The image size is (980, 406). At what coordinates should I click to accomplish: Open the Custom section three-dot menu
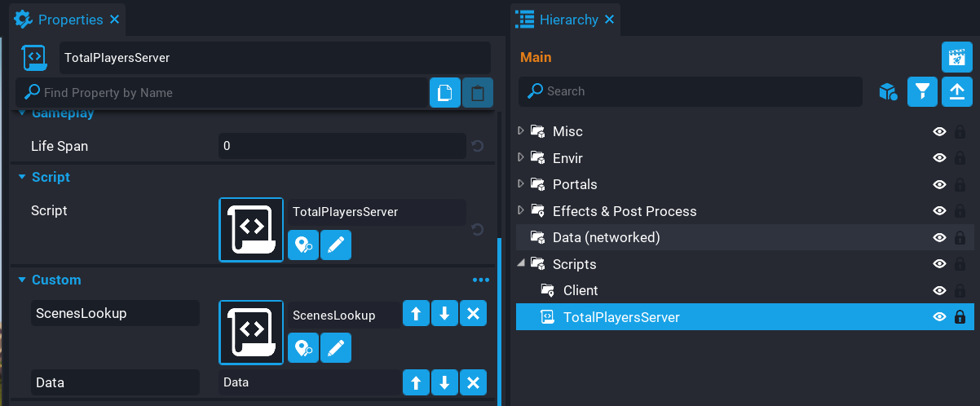tap(481, 280)
